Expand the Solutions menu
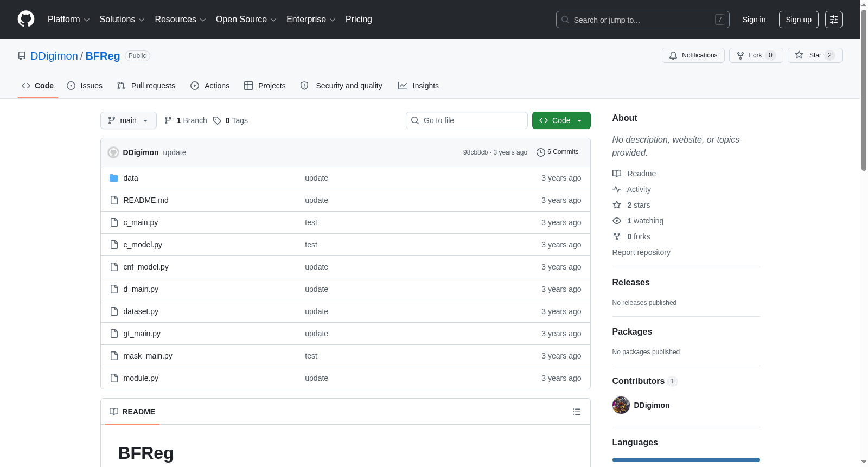 pos(122,20)
